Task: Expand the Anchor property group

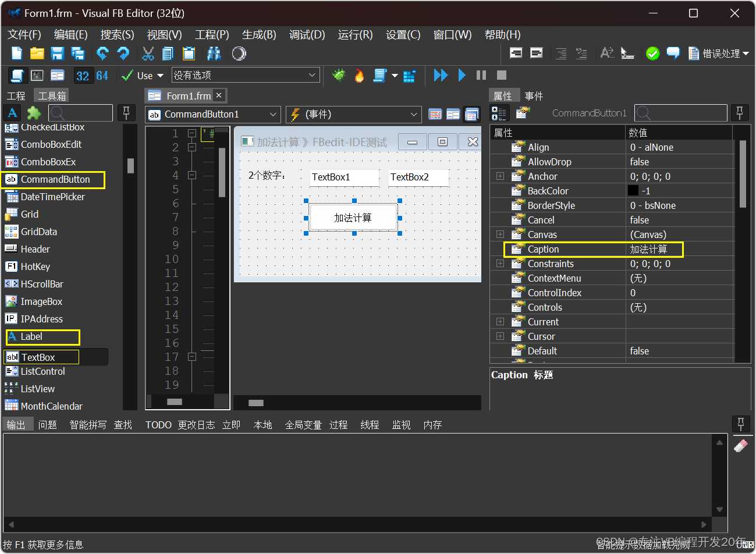Action: tap(499, 176)
